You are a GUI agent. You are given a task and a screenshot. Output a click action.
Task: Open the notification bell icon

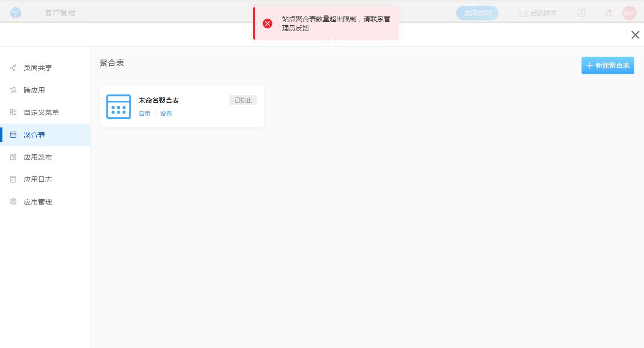pyautogui.click(x=608, y=13)
